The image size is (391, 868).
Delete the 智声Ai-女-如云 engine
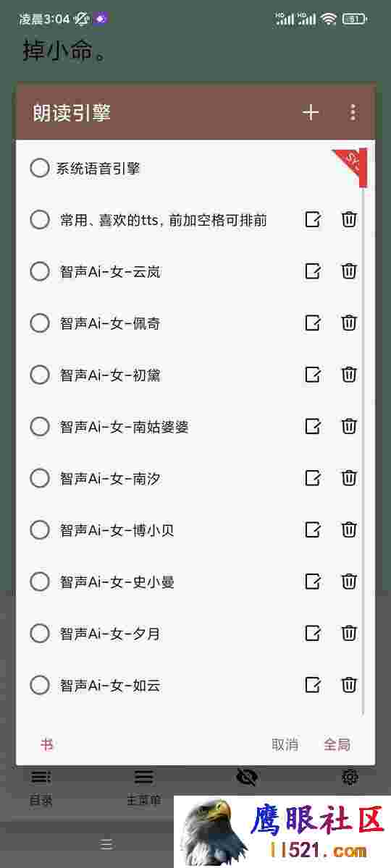pos(349,684)
